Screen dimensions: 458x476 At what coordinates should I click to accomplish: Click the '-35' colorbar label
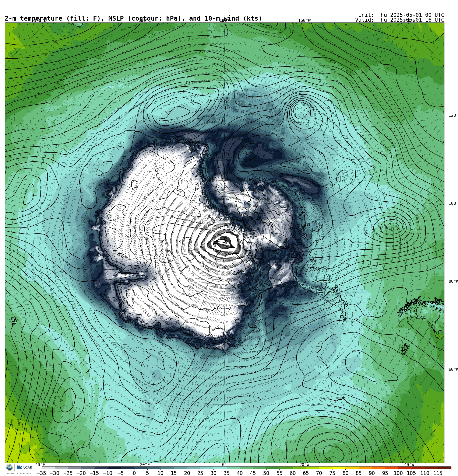point(42,473)
